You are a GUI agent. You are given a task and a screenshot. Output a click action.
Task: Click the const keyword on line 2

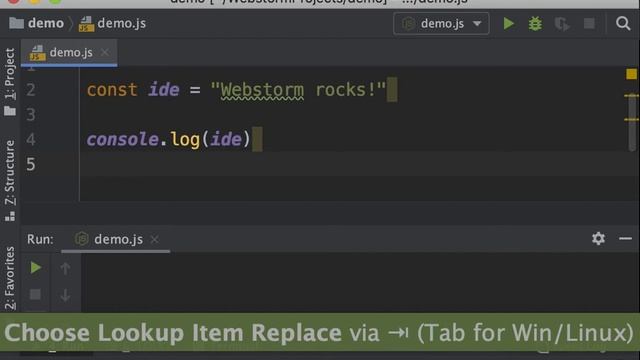(112, 90)
